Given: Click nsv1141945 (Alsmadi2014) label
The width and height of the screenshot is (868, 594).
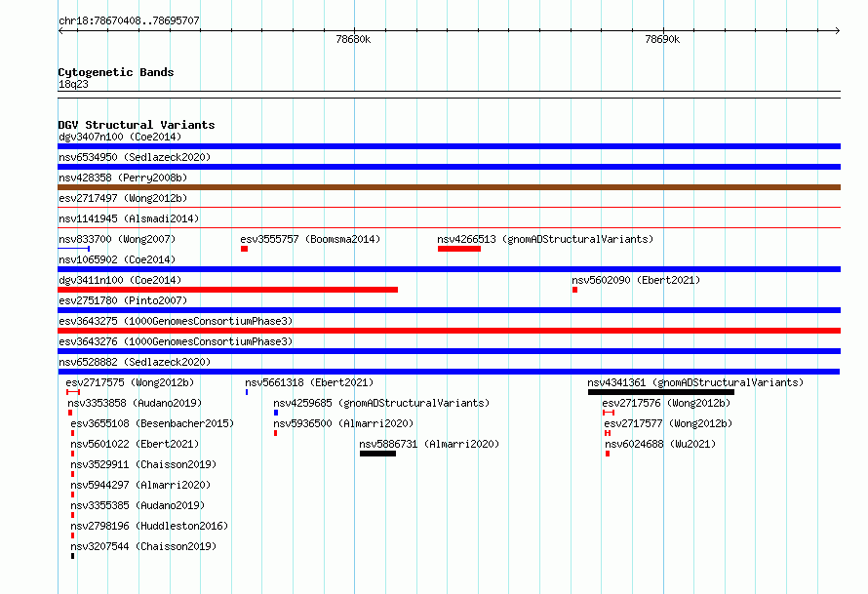Looking at the screenshot, I should click(x=129, y=218).
